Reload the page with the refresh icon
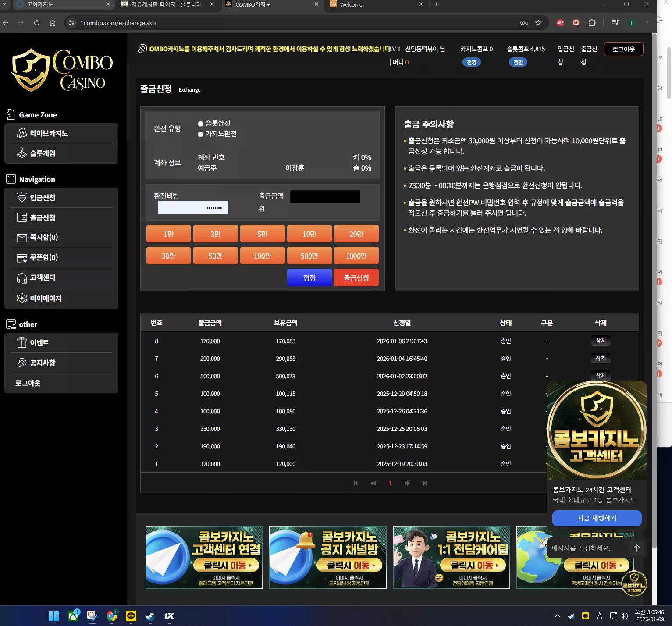Image resolution: width=672 pixels, height=626 pixels. (x=37, y=23)
